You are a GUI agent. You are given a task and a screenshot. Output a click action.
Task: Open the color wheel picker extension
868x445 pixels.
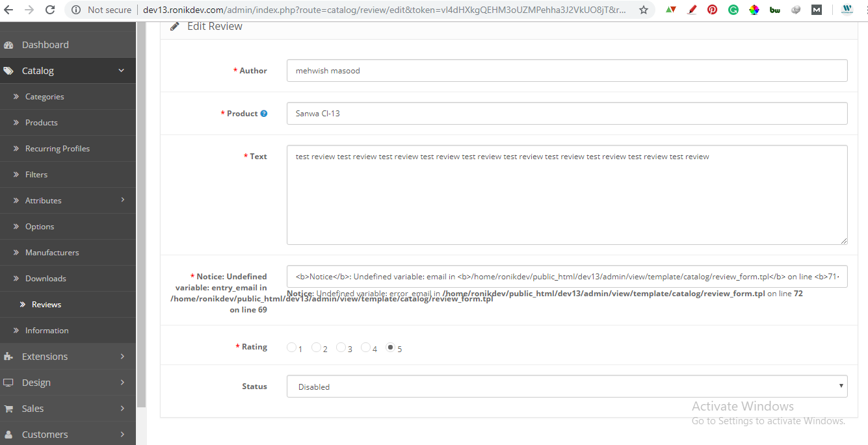tap(754, 10)
